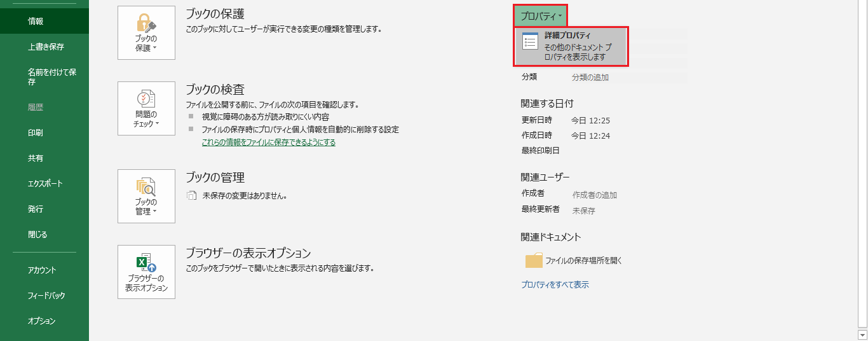Image resolution: width=868 pixels, height=341 pixels.
Task: Click 関連ユーザー heading
Action: tap(545, 177)
